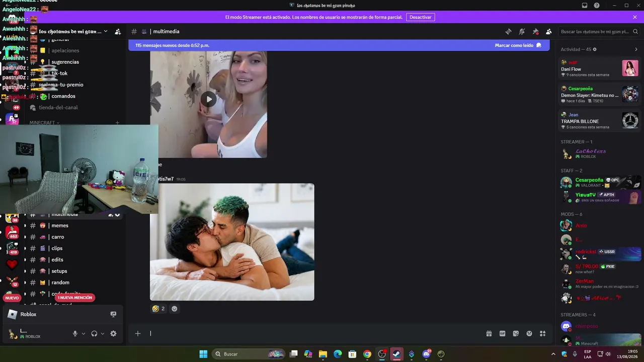Select member Cesarpeoña in STAFF list
Image resolution: width=644 pixels, height=362 pixels.
tap(599, 182)
